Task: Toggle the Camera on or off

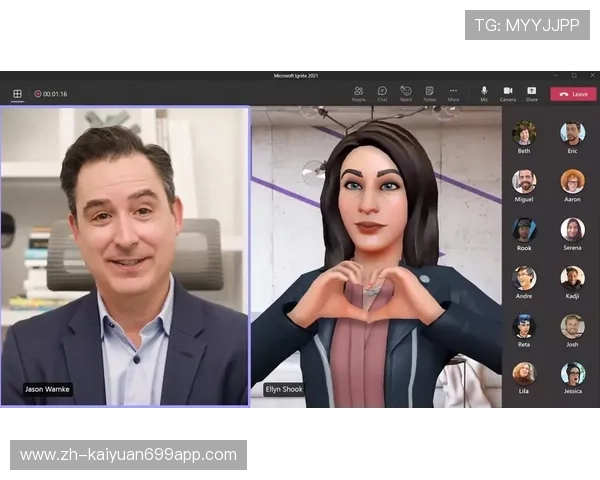Action: pos(508,94)
